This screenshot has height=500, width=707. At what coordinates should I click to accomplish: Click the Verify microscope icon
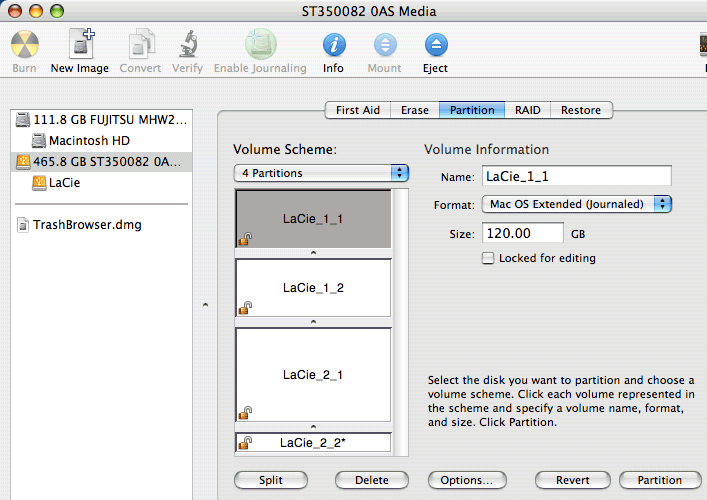[188, 51]
